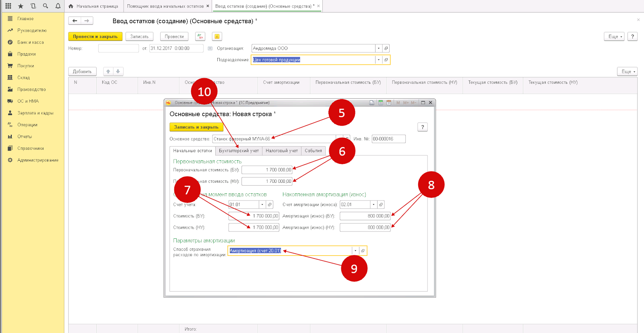Image resolution: width=644 pixels, height=333 pixels.
Task: Open notifications bell icon
Action: click(x=58, y=6)
